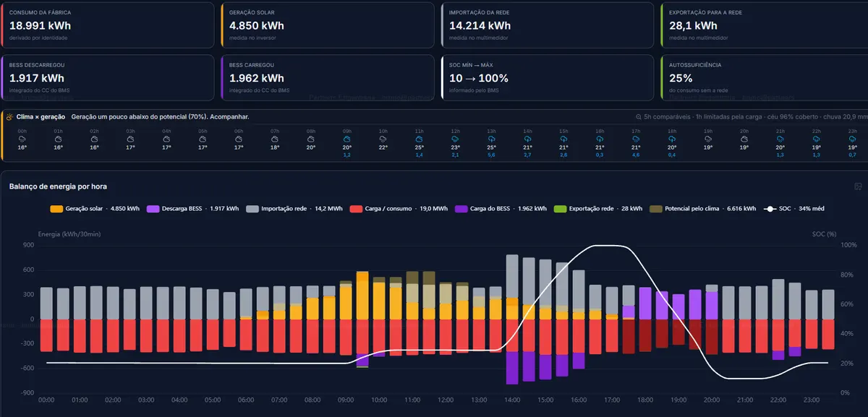
Task: Click the 08h weather cloud icon
Action: tap(311, 139)
